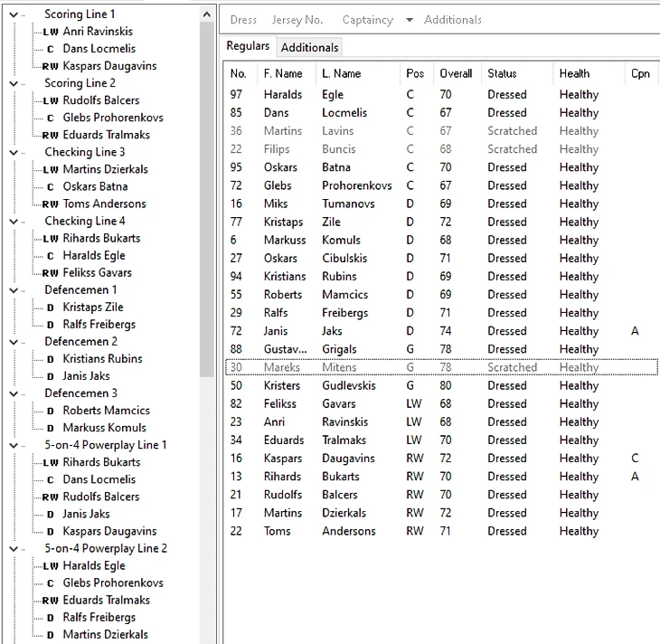Image resolution: width=660 pixels, height=644 pixels.
Task: Click the C icon next to Oskars Batna in the tree
Action: coord(51,186)
